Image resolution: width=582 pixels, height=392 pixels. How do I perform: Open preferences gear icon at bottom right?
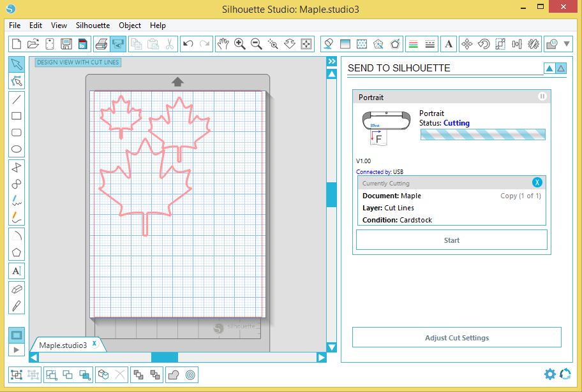549,374
